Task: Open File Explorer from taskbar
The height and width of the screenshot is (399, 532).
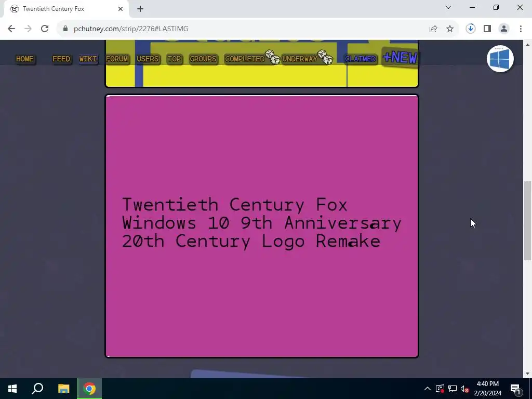Action: coord(63,389)
